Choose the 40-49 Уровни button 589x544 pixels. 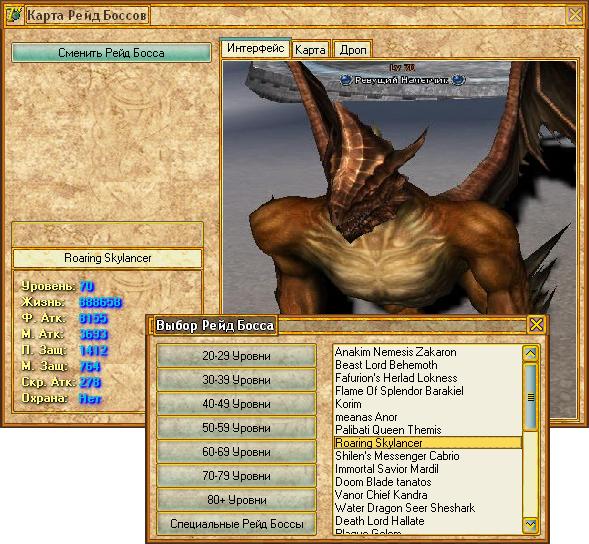pos(236,403)
